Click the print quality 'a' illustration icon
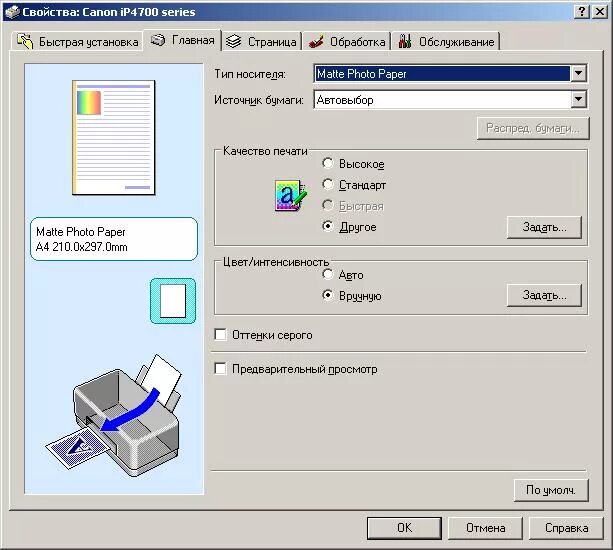Screen dimensions: 613x550 click(290, 195)
